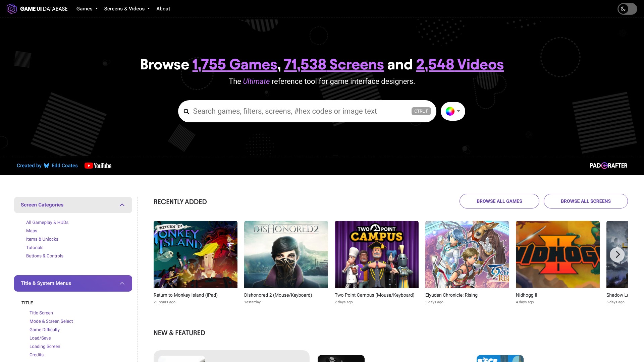Open the Loading Screen category
The width and height of the screenshot is (644, 362).
click(x=45, y=346)
